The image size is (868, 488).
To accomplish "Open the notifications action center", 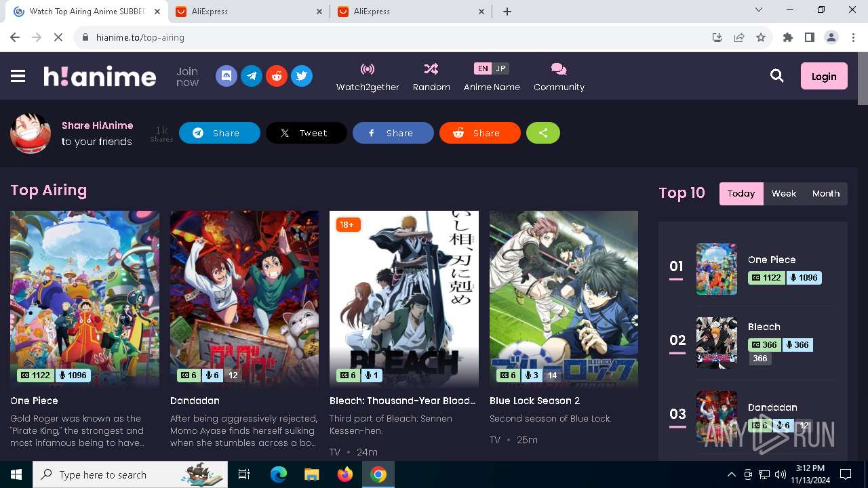I will 846,474.
